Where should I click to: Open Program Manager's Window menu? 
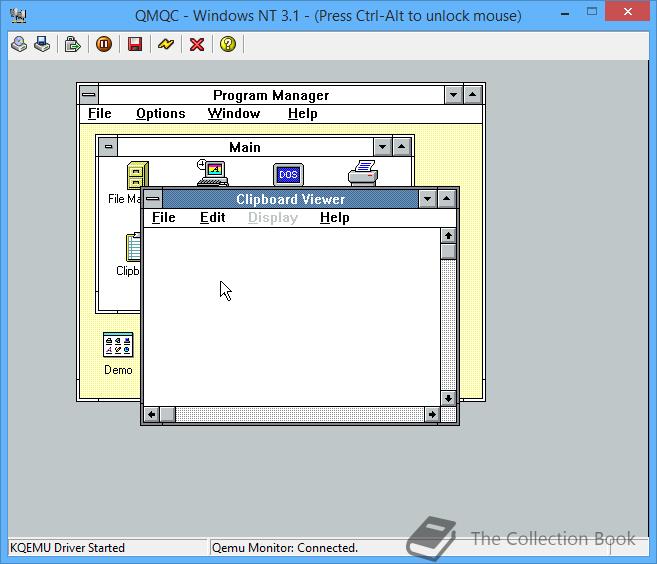[x=234, y=114]
